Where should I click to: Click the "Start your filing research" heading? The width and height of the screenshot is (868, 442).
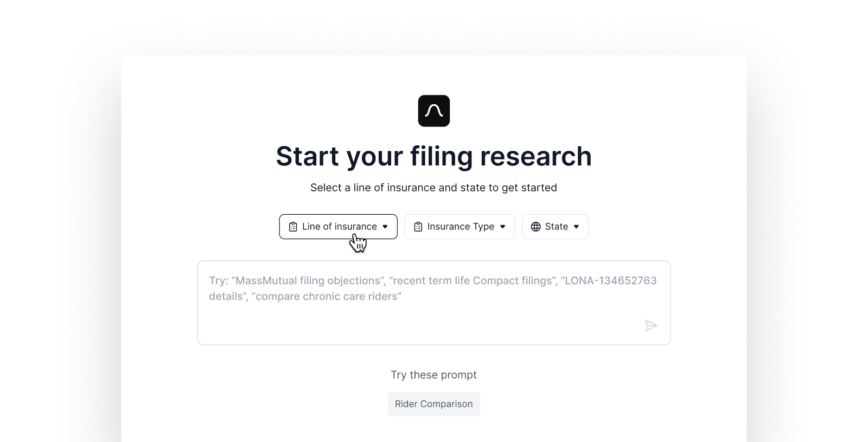433,156
